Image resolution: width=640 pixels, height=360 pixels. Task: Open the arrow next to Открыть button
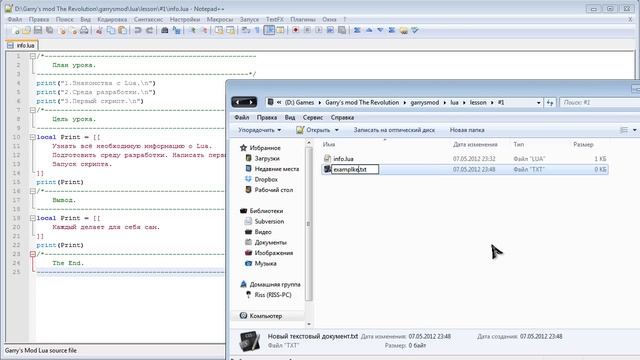click(x=337, y=130)
